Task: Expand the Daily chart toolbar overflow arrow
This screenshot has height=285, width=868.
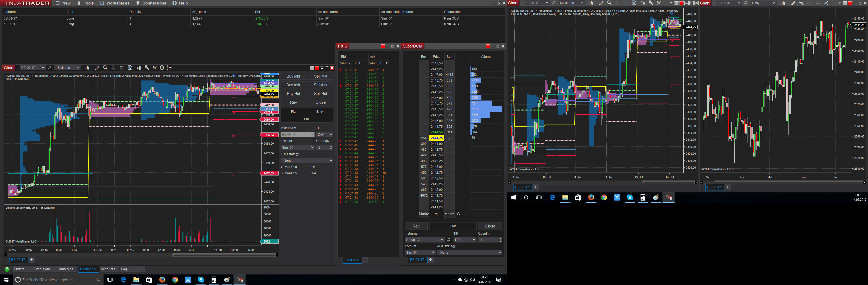Action: [x=840, y=3]
